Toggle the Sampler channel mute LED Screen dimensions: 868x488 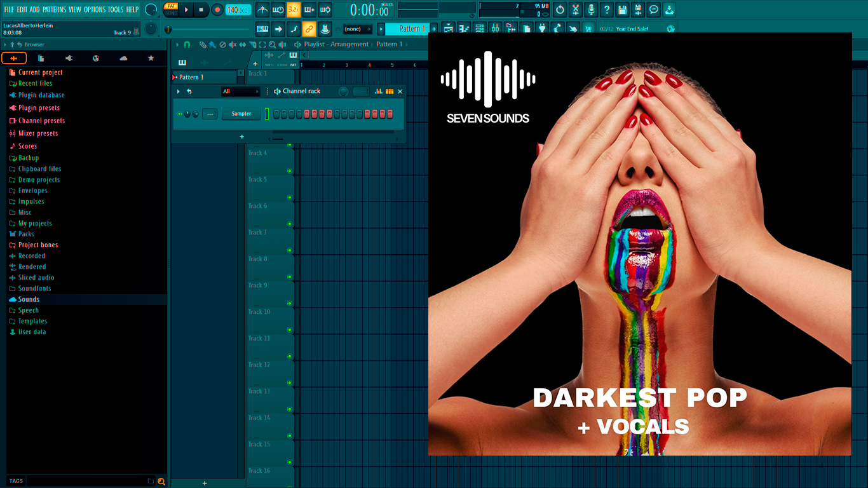click(179, 114)
